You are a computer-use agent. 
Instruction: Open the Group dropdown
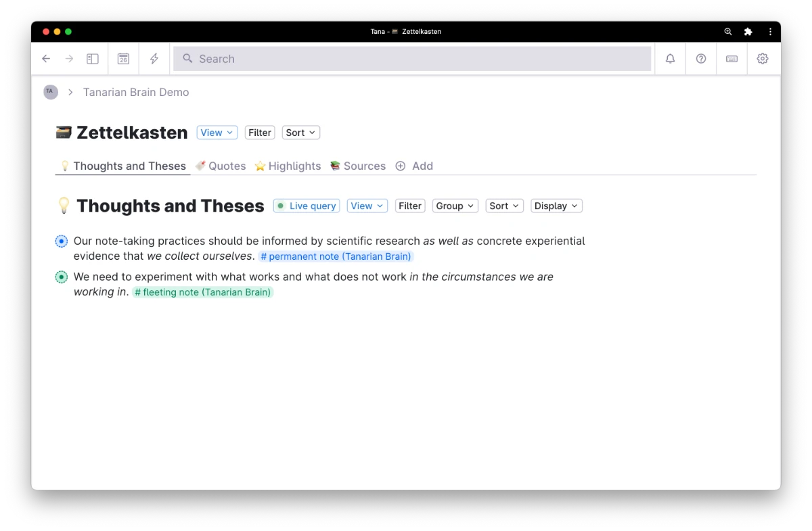pos(455,206)
